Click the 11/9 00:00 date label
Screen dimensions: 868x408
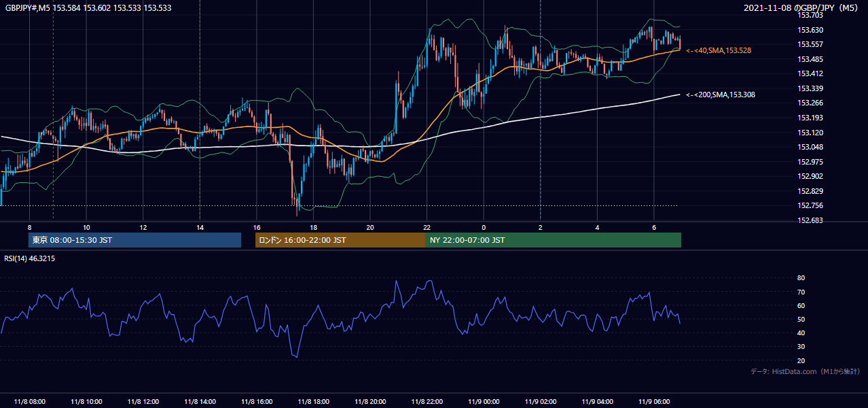(x=484, y=402)
